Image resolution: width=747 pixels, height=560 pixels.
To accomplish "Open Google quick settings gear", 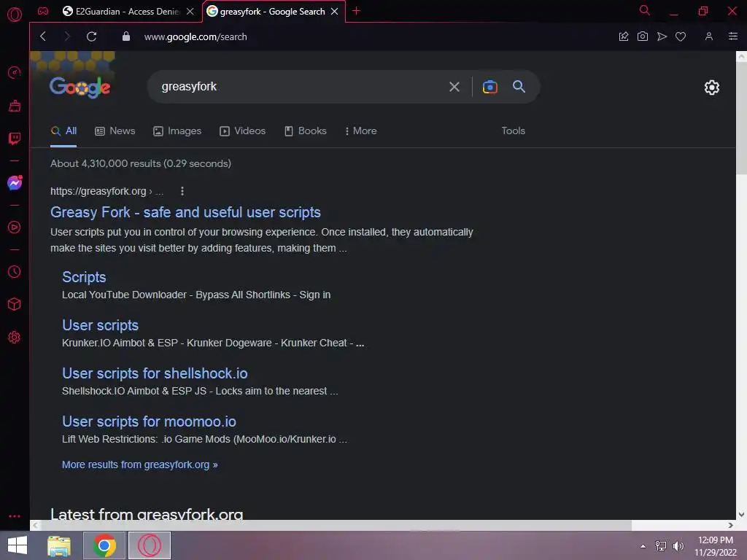I will [x=711, y=87].
